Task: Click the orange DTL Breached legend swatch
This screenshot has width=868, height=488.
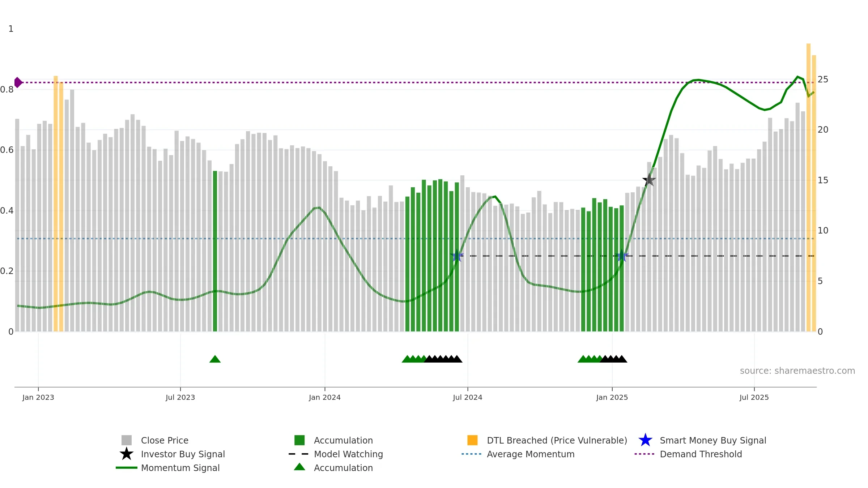Action: click(x=472, y=440)
